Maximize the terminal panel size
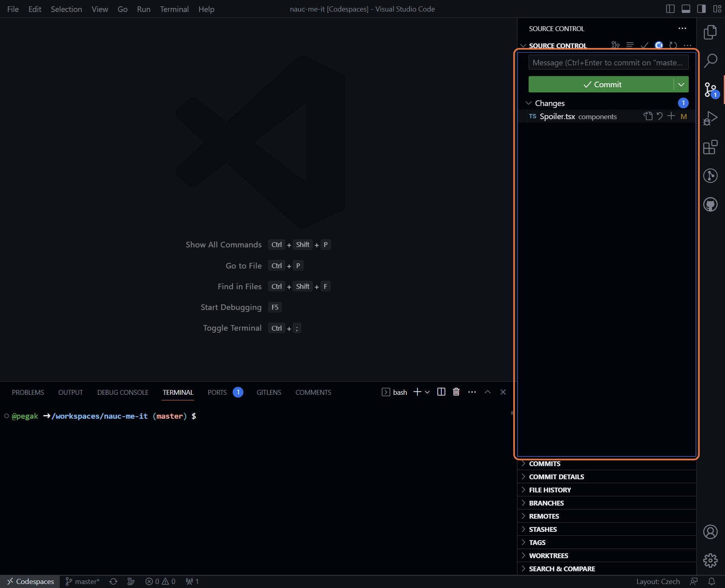Image resolution: width=725 pixels, height=588 pixels. pyautogui.click(x=488, y=392)
